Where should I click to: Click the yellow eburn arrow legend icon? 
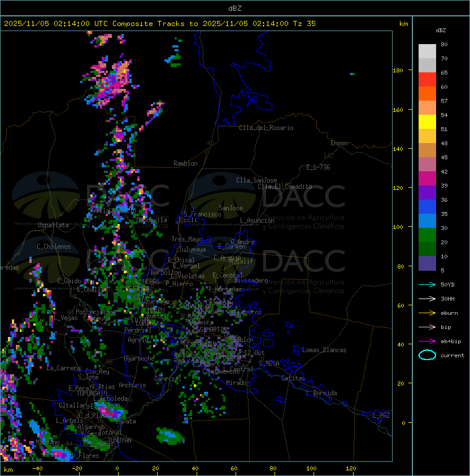pyautogui.click(x=427, y=313)
